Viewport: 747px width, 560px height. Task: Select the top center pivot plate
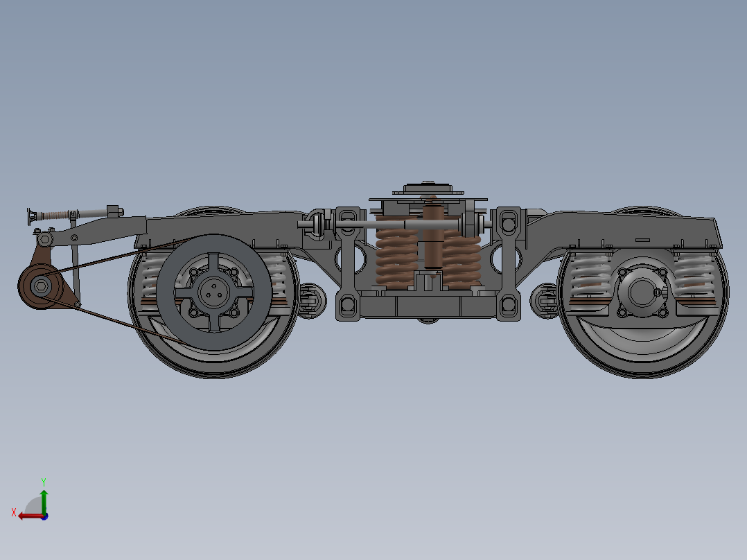click(428, 188)
